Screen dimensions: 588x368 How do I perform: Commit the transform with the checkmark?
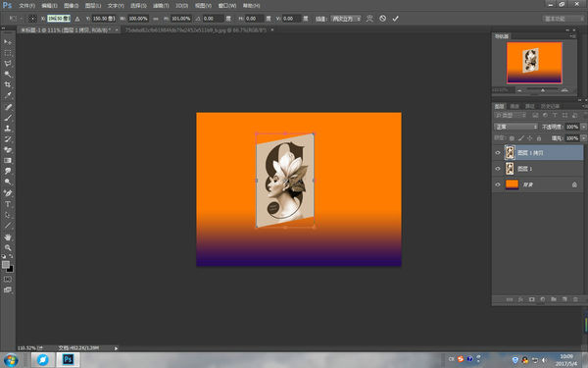point(395,19)
